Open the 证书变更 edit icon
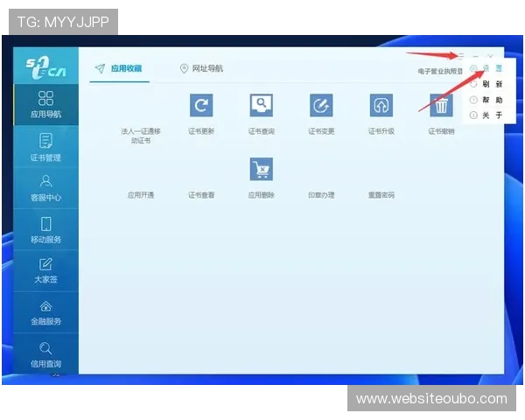The image size is (525, 420). pyautogui.click(x=321, y=105)
